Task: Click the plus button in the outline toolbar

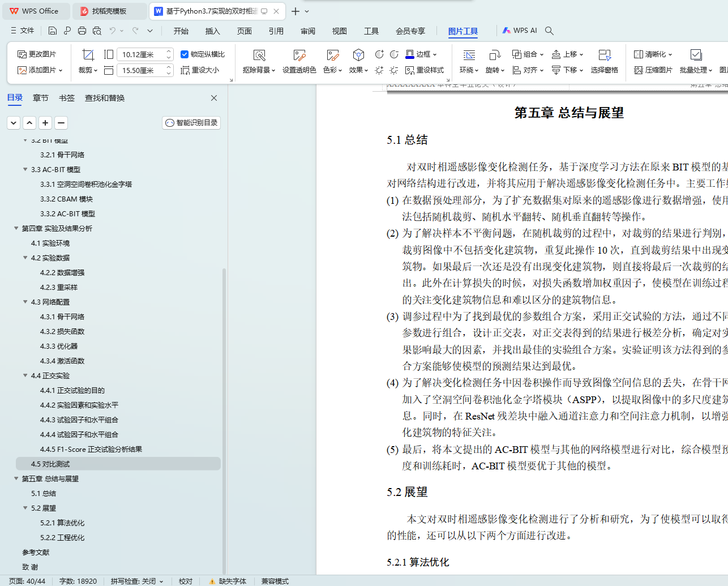Action: (x=45, y=123)
